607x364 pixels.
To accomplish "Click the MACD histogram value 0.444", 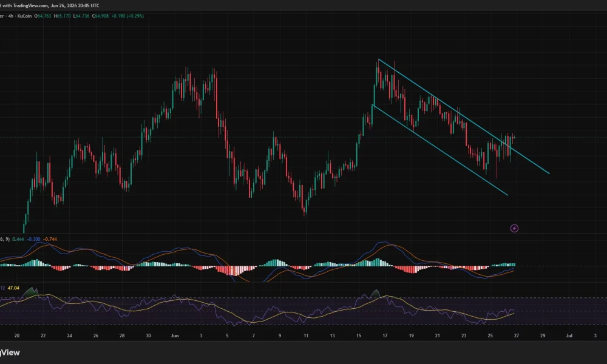I will point(18,239).
